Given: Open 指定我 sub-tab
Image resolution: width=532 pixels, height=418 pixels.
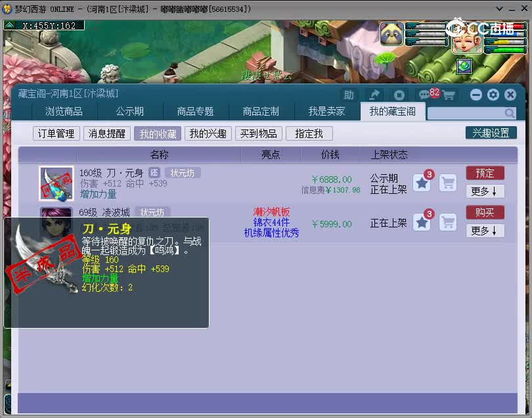Looking at the screenshot, I should [309, 133].
